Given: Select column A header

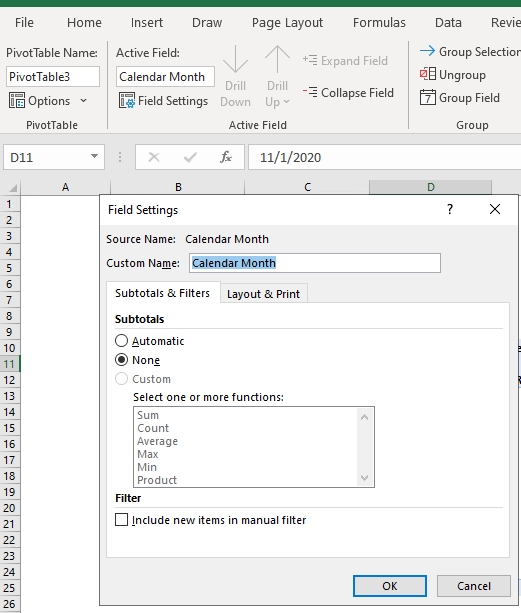Looking at the screenshot, I should click(x=65, y=187).
